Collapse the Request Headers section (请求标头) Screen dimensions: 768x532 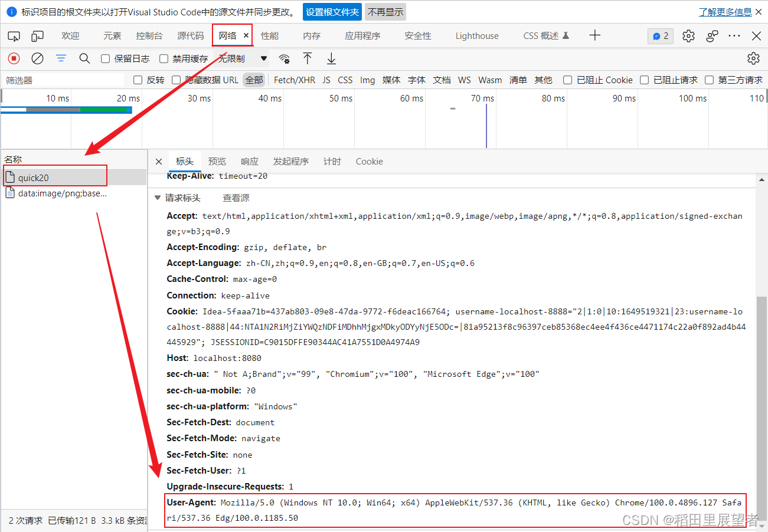point(157,198)
